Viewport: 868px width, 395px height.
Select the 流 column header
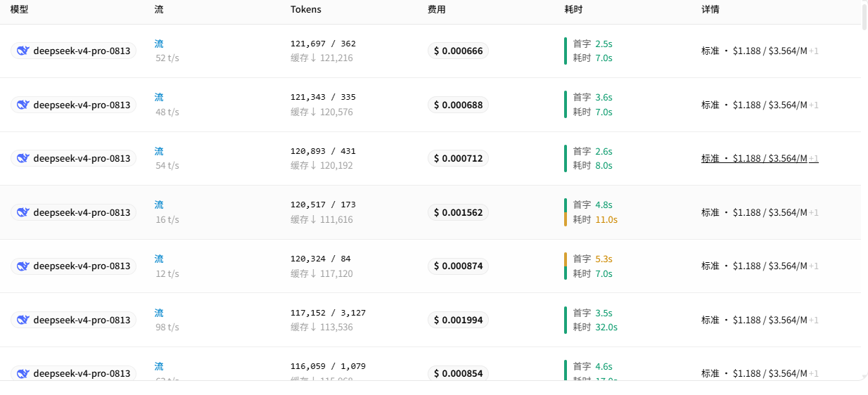tap(159, 10)
